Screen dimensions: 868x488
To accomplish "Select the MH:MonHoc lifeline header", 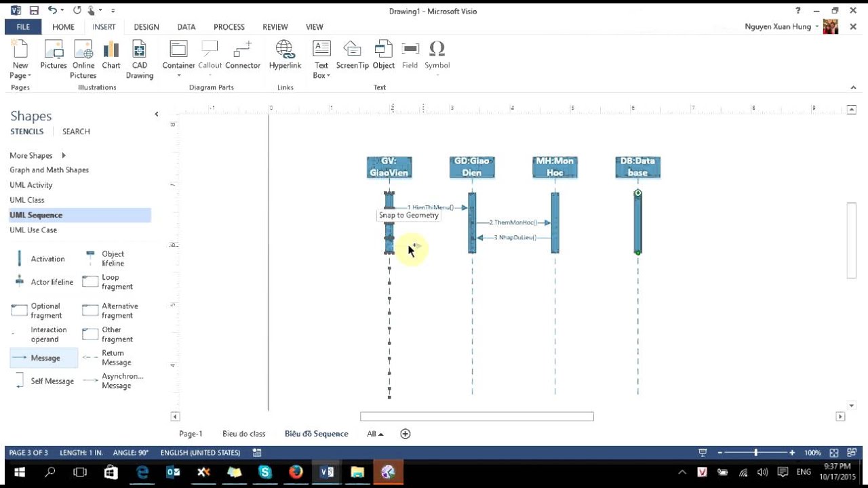I will pos(555,167).
